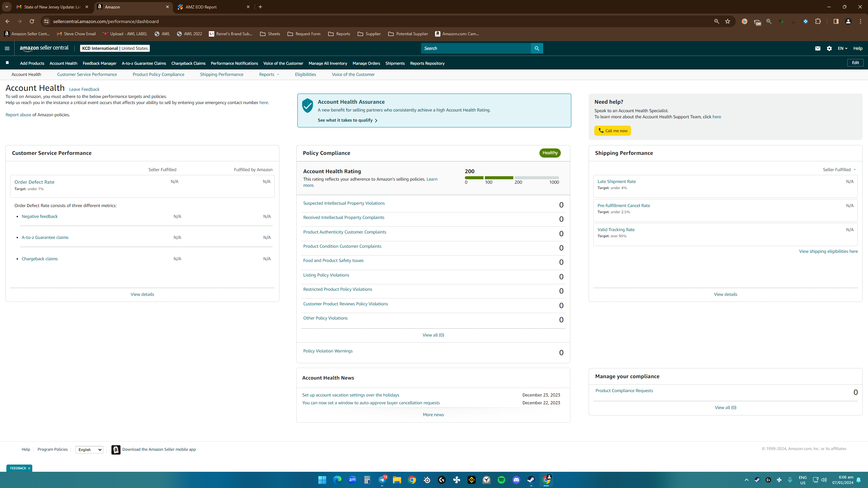Image resolution: width=868 pixels, height=488 pixels.
Task: Open the Seller Fulfilled dropdown in Shipping Performance
Action: click(x=840, y=169)
